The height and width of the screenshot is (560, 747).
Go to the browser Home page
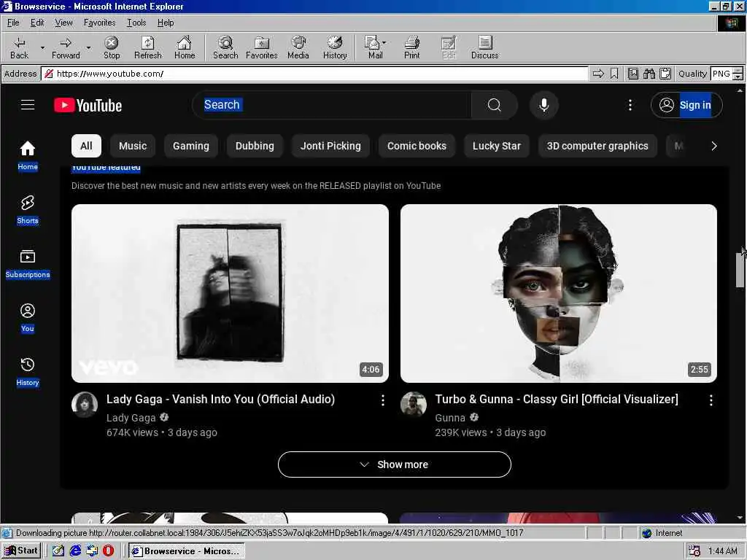coord(185,47)
